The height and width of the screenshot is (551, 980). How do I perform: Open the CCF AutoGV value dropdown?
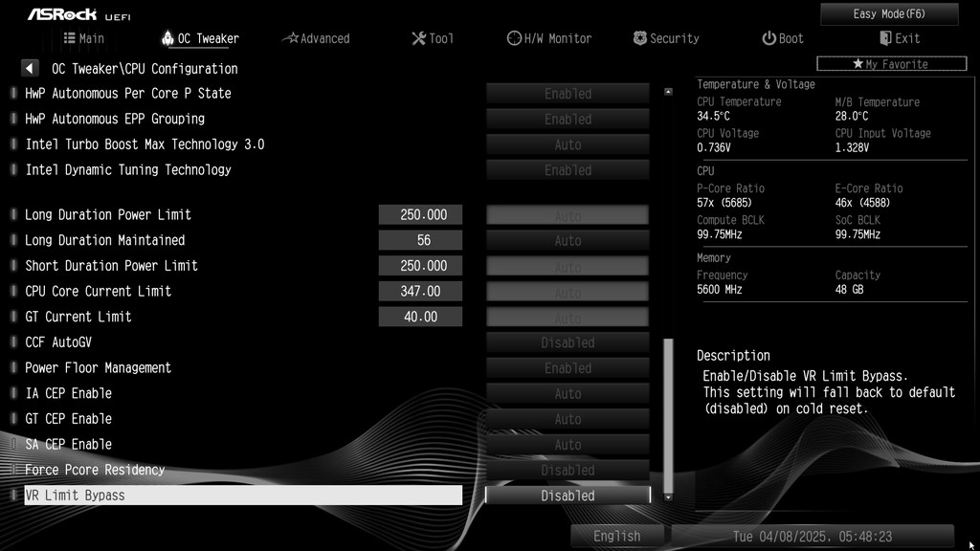click(x=568, y=342)
